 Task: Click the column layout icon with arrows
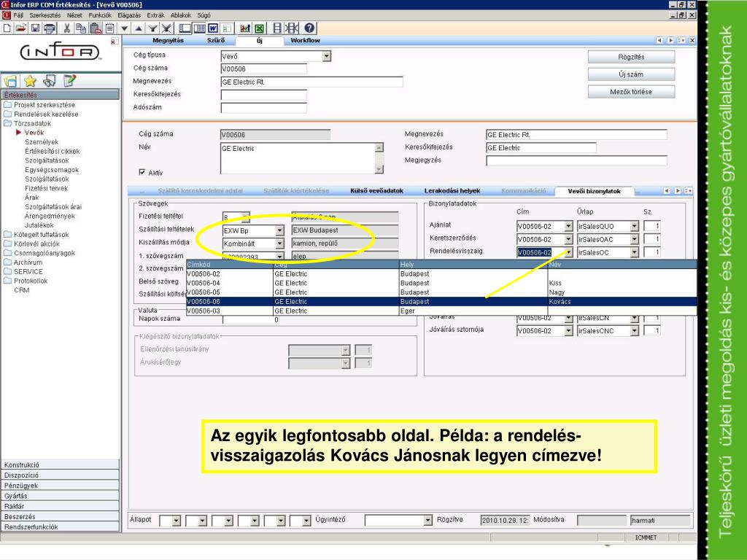click(292, 28)
